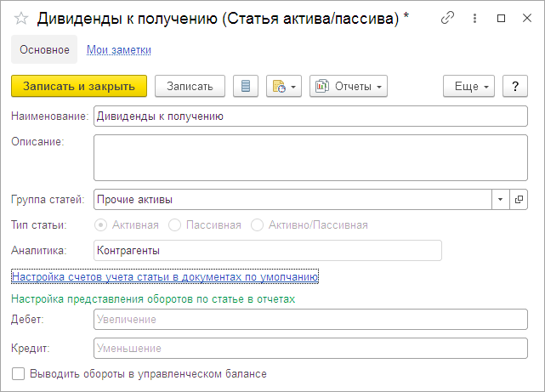Maximize the form window
Screen dimensions: 545x392
502,18
